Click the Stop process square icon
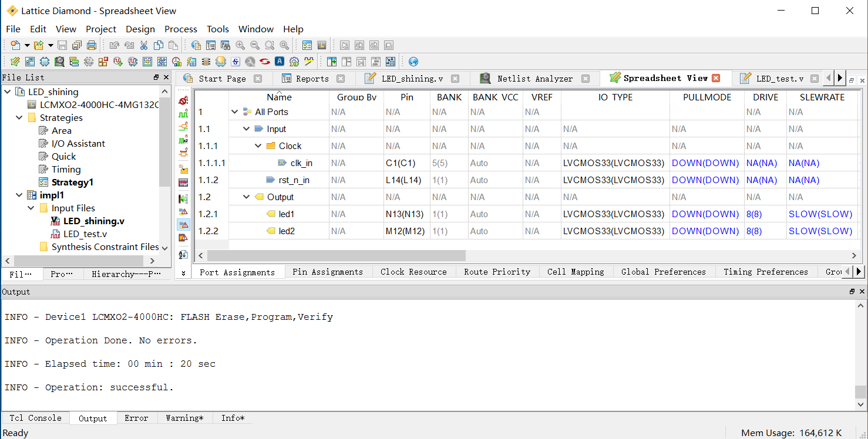The width and height of the screenshot is (868, 439). pos(388,45)
